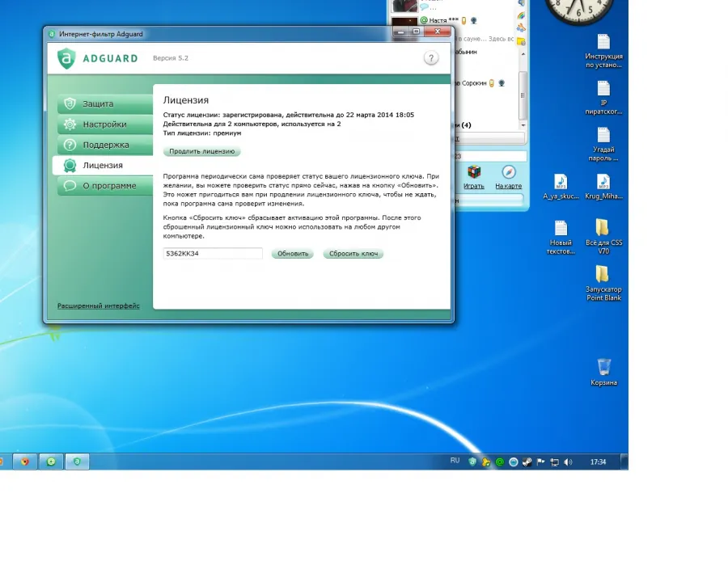
Task: Click the Firefox taskbar button
Action: [24, 462]
